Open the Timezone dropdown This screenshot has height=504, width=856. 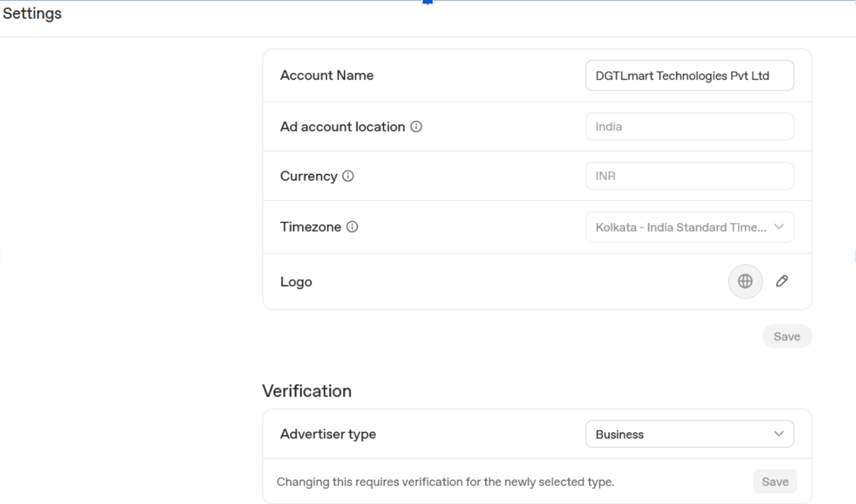pyautogui.click(x=690, y=227)
